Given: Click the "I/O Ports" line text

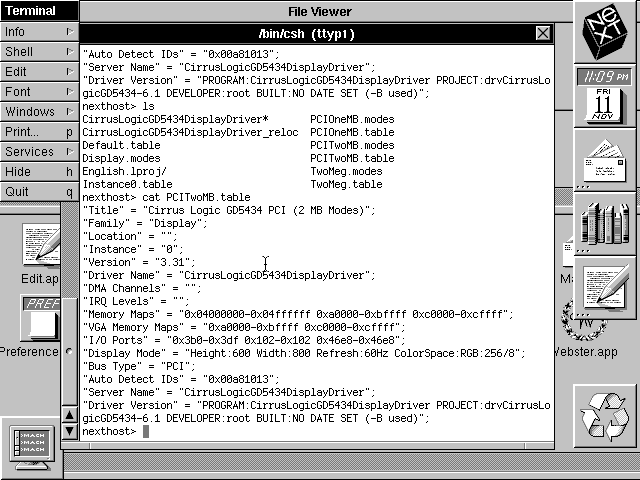Looking at the screenshot, I should [244, 340].
